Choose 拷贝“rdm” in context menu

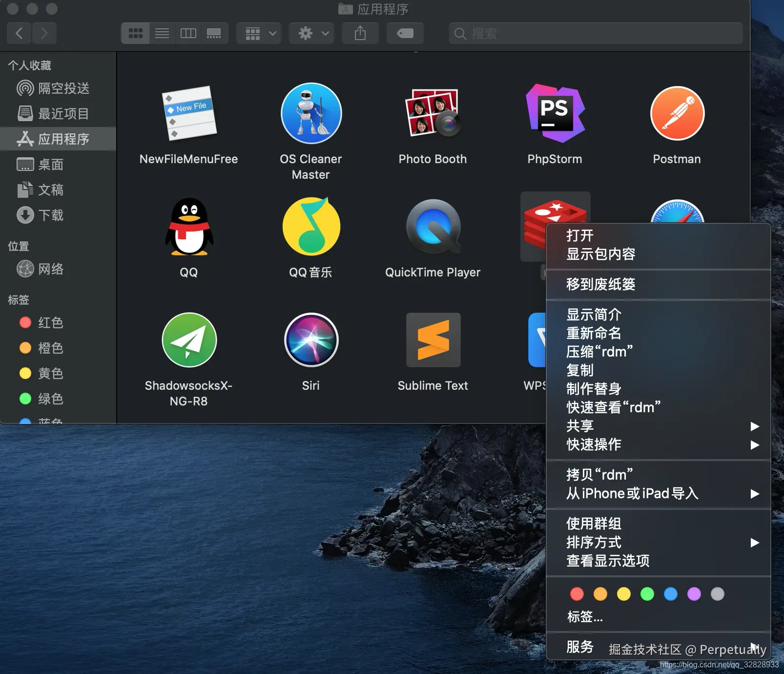click(x=658, y=475)
